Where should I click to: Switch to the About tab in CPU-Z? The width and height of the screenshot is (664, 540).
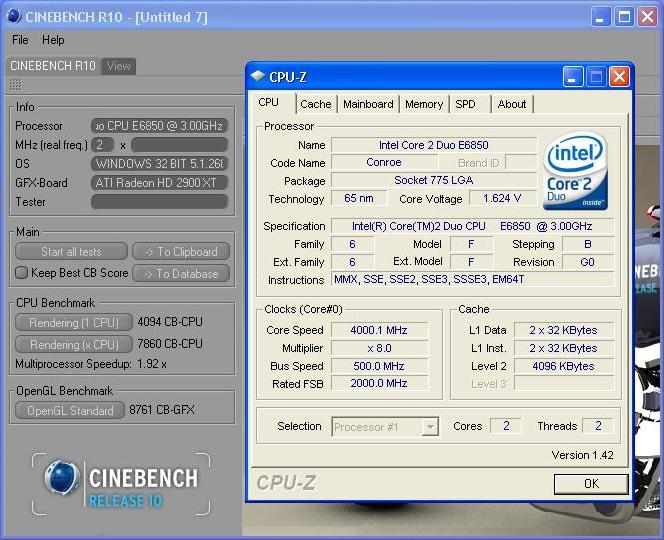[512, 104]
